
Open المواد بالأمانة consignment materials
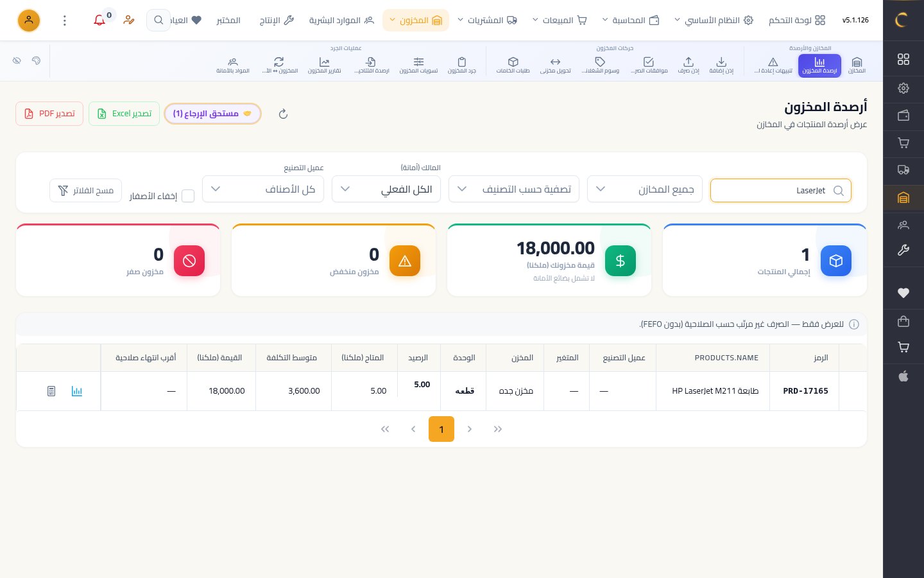(x=233, y=65)
